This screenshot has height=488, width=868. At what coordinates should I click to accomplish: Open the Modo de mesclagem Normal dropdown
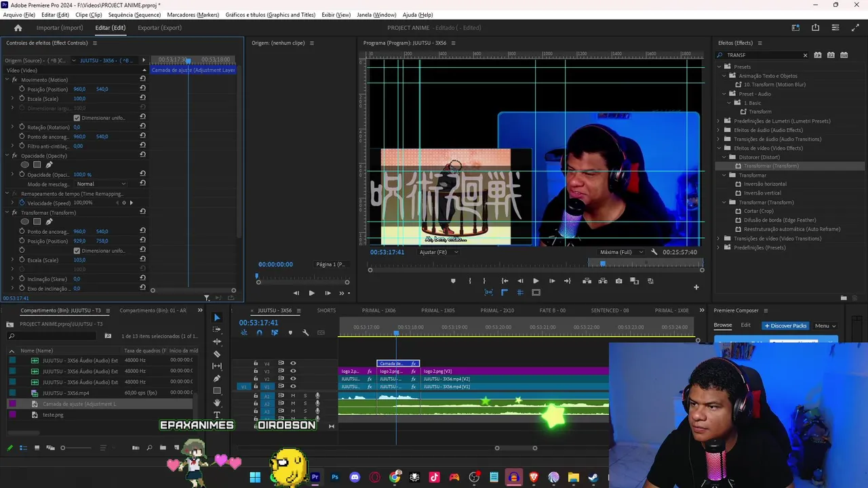(x=100, y=184)
